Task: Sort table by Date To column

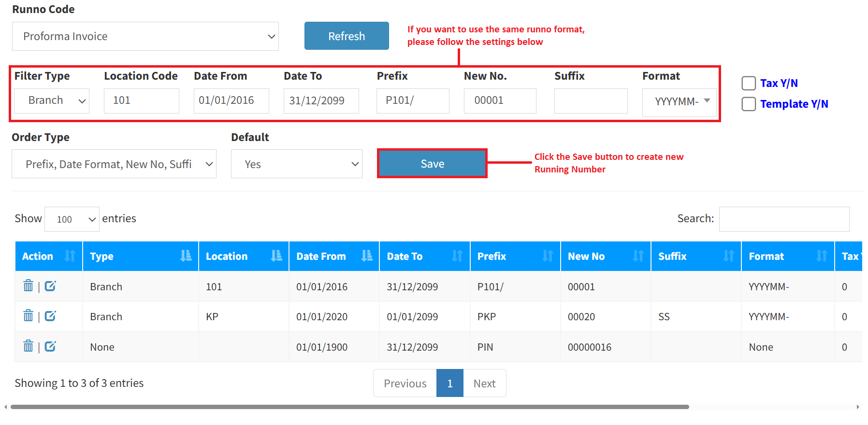Action: pos(424,256)
